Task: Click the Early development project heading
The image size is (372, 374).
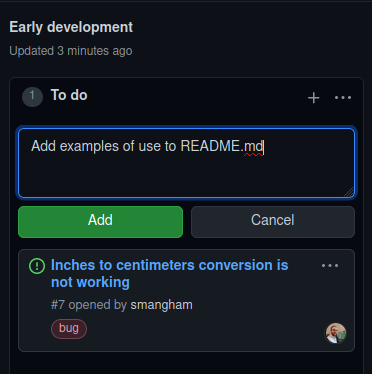Action: [71, 27]
